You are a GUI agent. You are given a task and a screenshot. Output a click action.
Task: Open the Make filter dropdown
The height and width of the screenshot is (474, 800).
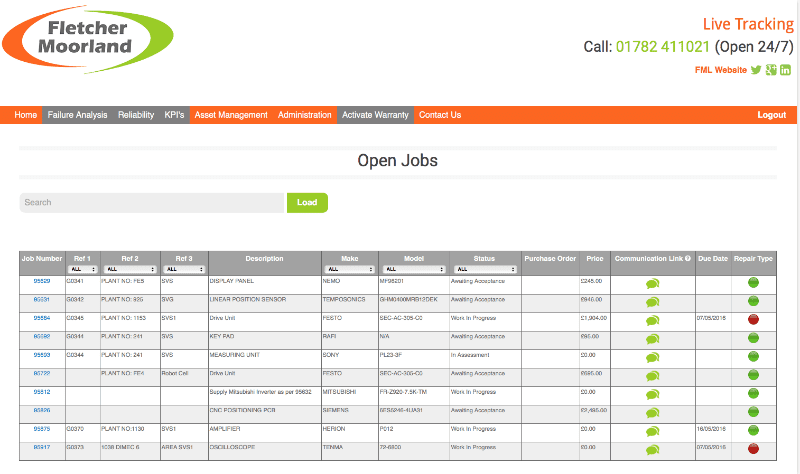350,269
